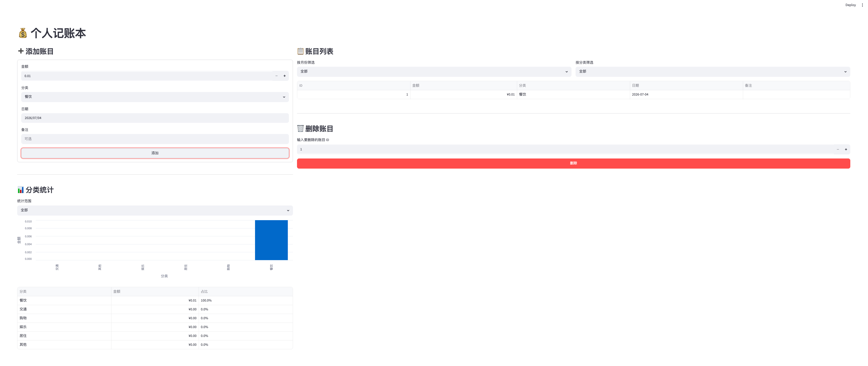This screenshot has height=366, width=868.
Task: Sort the ledger table by ID column
Action: pos(353,86)
